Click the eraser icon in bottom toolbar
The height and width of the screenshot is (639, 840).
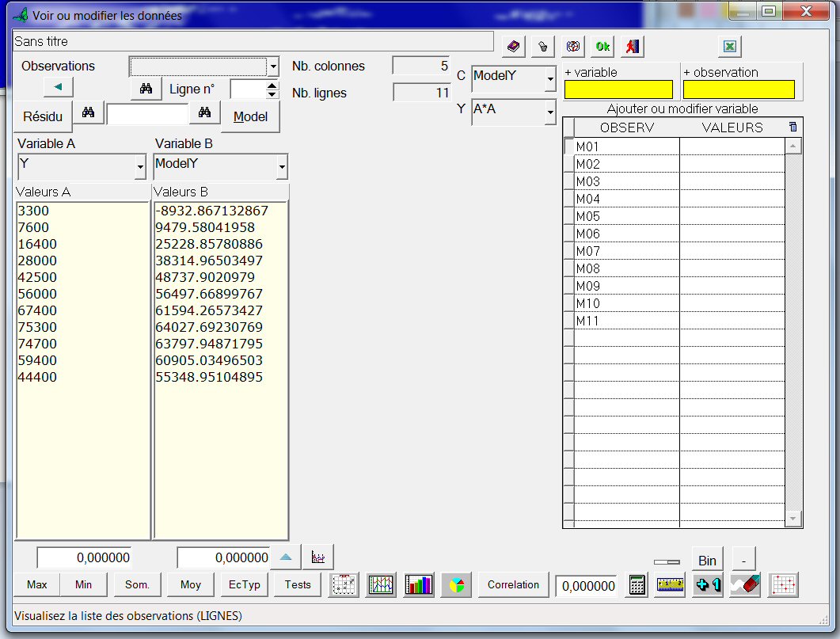click(745, 585)
